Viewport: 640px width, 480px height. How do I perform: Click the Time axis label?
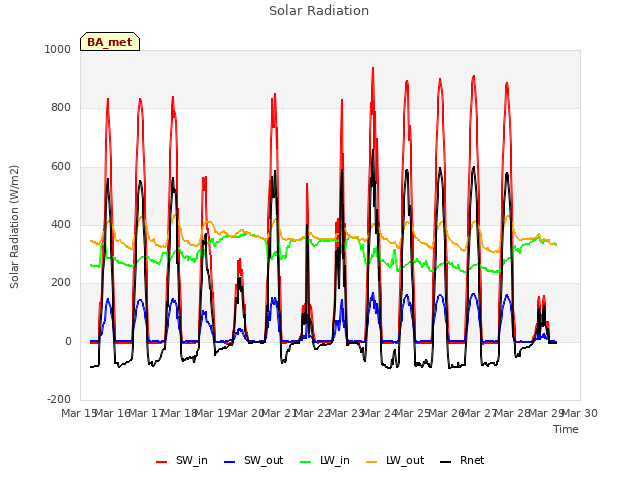(x=566, y=429)
